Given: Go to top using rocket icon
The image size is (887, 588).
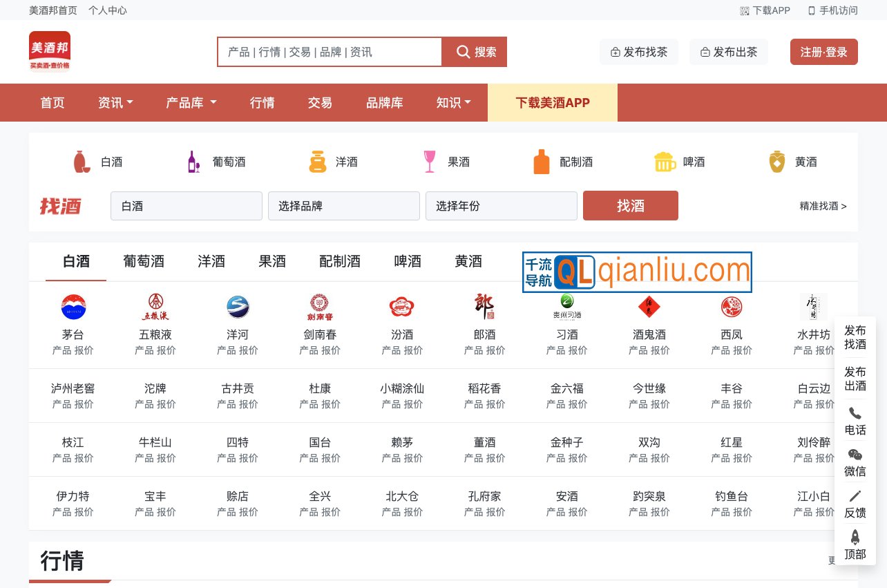Looking at the screenshot, I should (855, 538).
